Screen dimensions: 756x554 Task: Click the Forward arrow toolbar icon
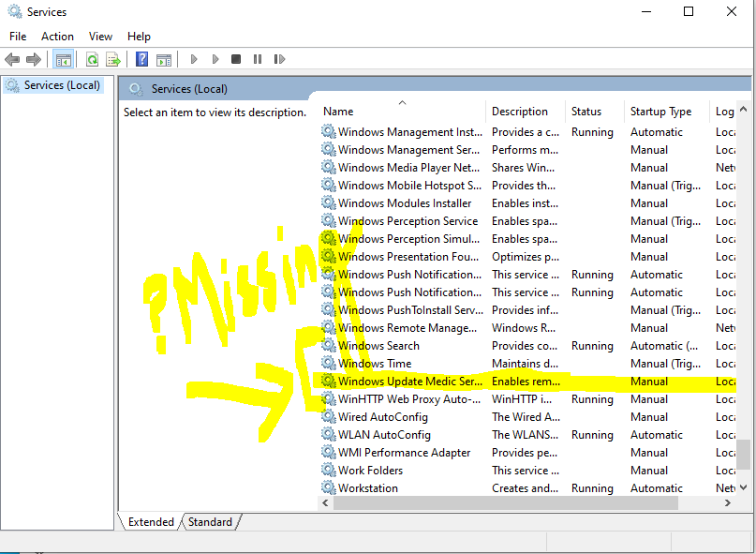34,59
